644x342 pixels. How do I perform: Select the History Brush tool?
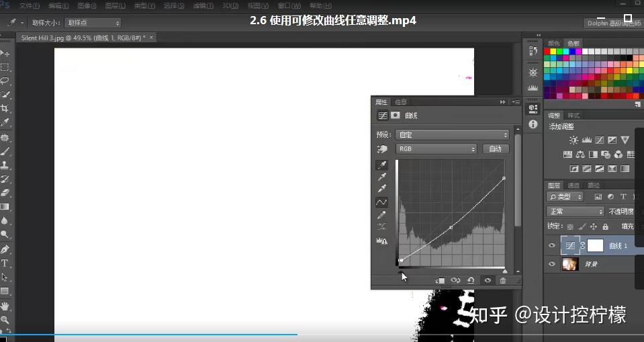[5, 179]
